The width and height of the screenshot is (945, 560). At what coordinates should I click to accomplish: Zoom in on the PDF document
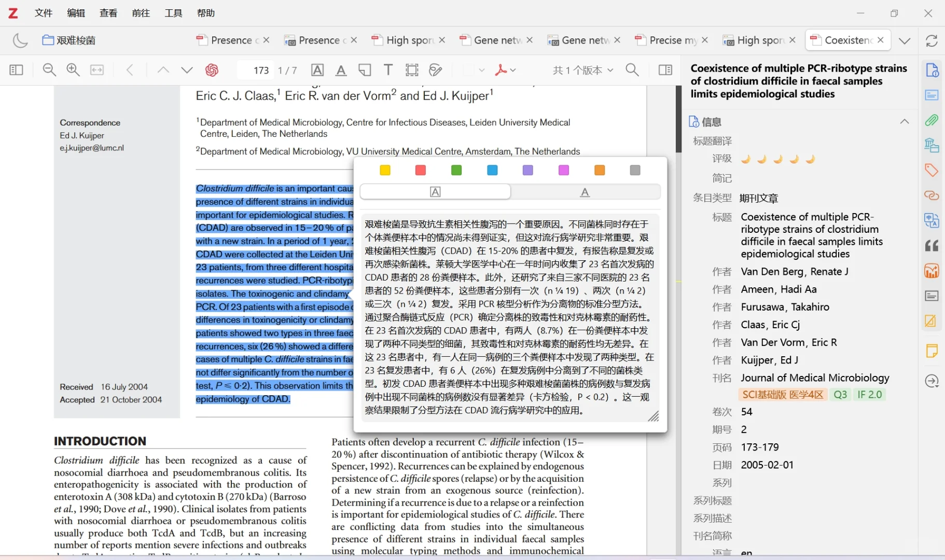click(73, 69)
